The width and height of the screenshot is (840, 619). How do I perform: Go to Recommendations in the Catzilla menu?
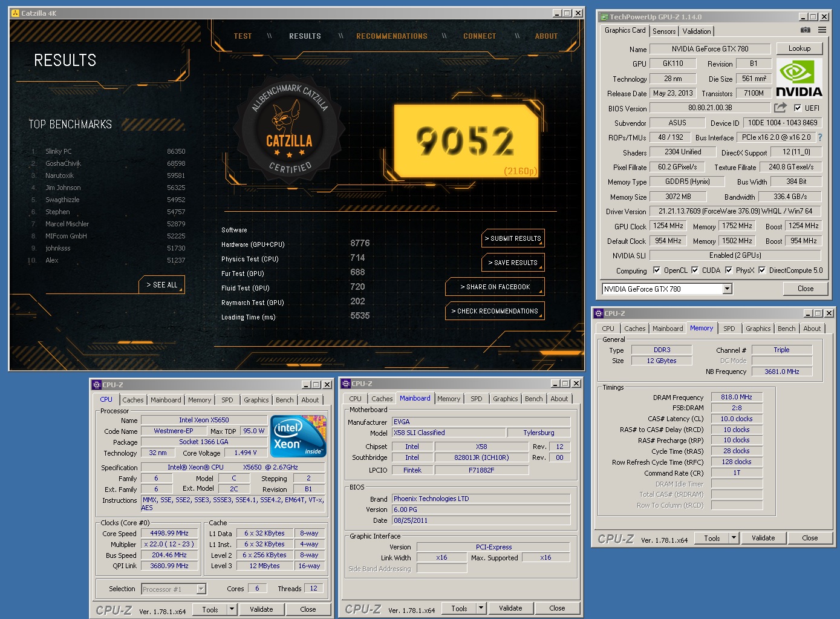click(x=392, y=36)
